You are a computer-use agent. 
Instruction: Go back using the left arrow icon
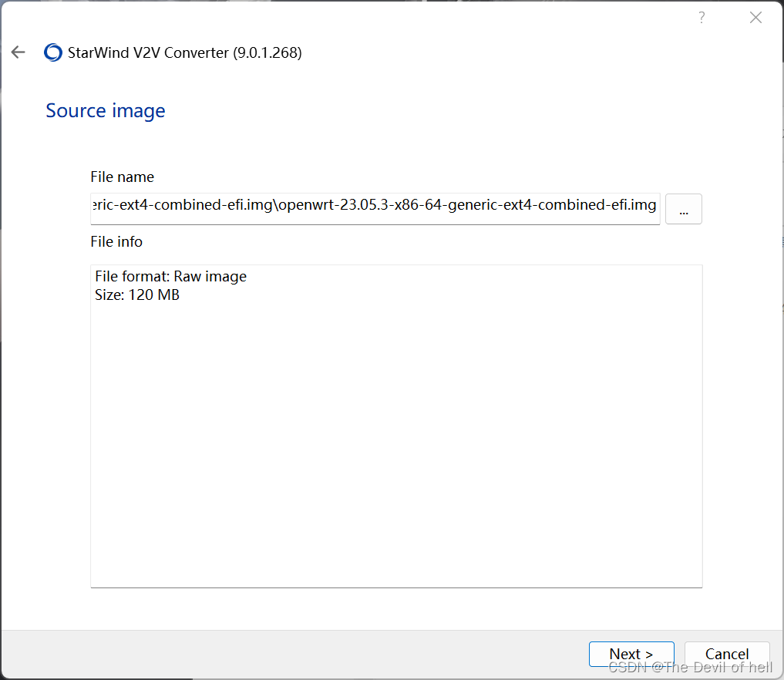[18, 52]
